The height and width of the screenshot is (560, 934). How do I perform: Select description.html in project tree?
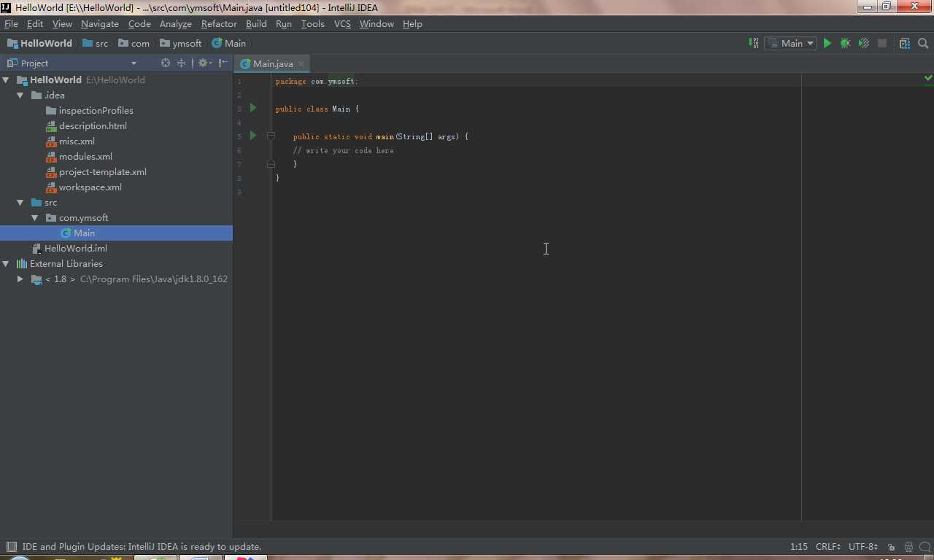click(93, 125)
